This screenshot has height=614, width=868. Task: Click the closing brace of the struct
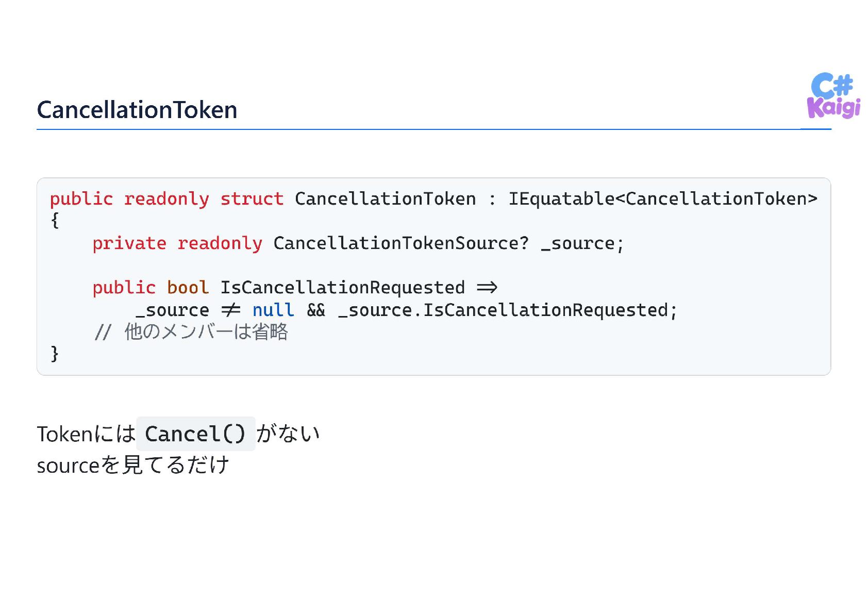point(55,354)
